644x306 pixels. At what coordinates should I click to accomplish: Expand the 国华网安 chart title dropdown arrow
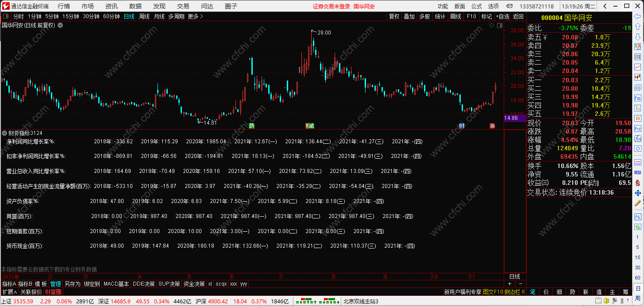[60, 25]
